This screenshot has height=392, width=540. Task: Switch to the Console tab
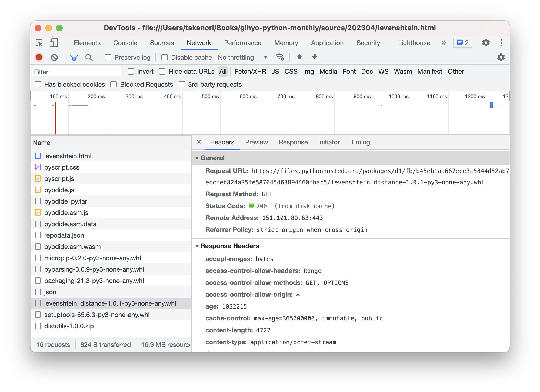[x=125, y=43]
